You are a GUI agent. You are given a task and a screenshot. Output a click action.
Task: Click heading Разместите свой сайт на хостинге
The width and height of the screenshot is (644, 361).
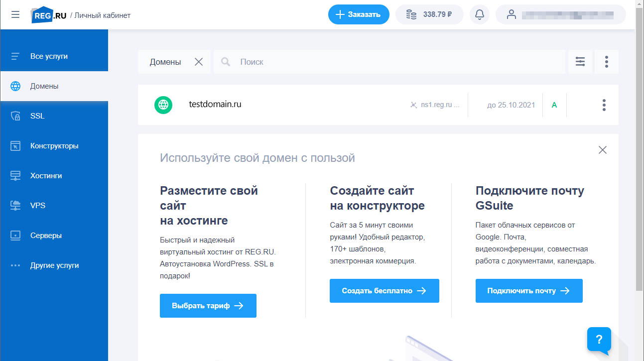tap(209, 205)
